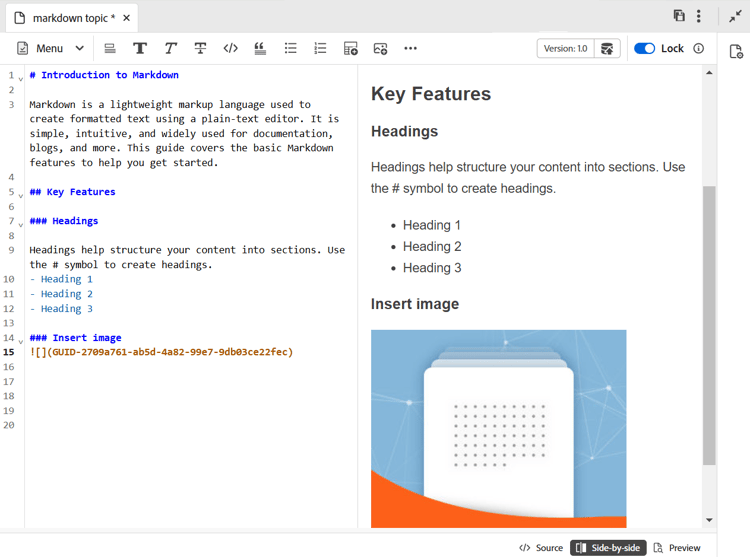
Task: Click '- Heading 1' in source editor
Action: point(61,279)
